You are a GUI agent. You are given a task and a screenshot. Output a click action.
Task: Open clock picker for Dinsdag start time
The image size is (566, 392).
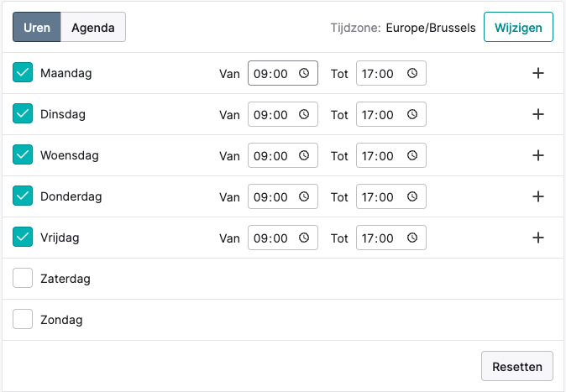[304, 114]
